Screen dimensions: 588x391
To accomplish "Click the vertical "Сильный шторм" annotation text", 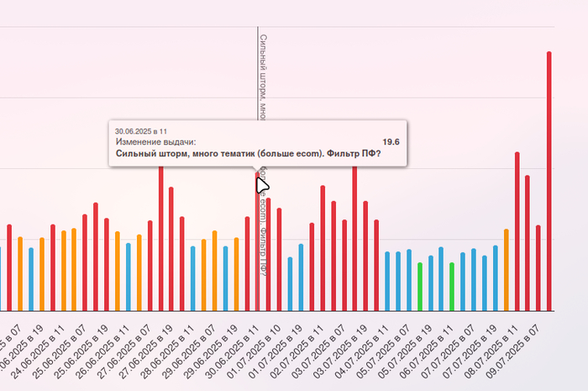I will pyautogui.click(x=263, y=76).
